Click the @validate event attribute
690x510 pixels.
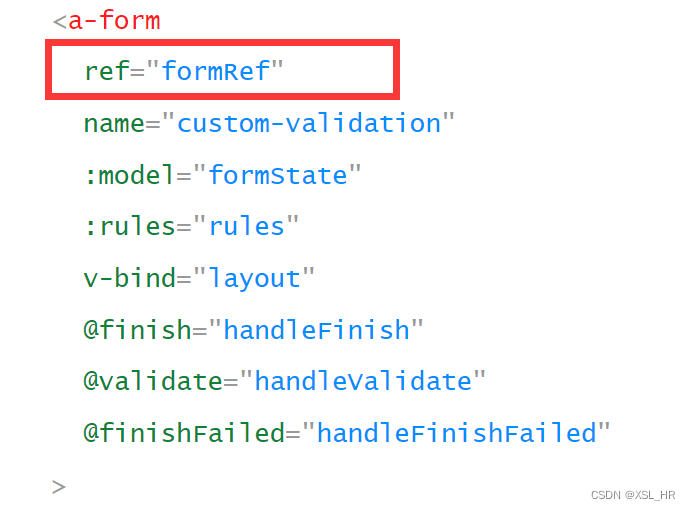tap(153, 381)
